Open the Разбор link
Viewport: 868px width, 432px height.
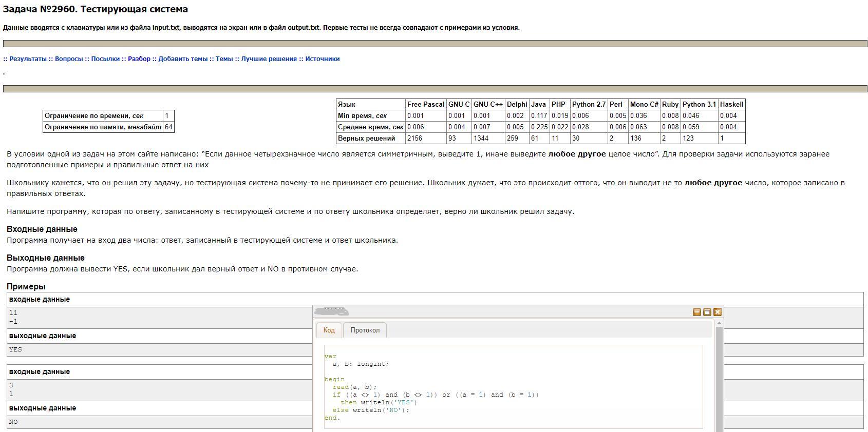click(x=139, y=59)
